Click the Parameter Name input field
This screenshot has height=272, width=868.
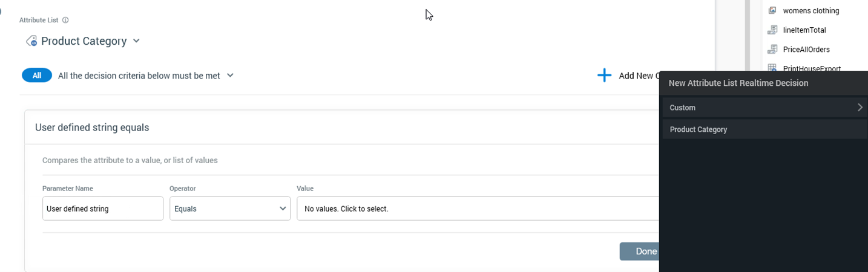102,209
